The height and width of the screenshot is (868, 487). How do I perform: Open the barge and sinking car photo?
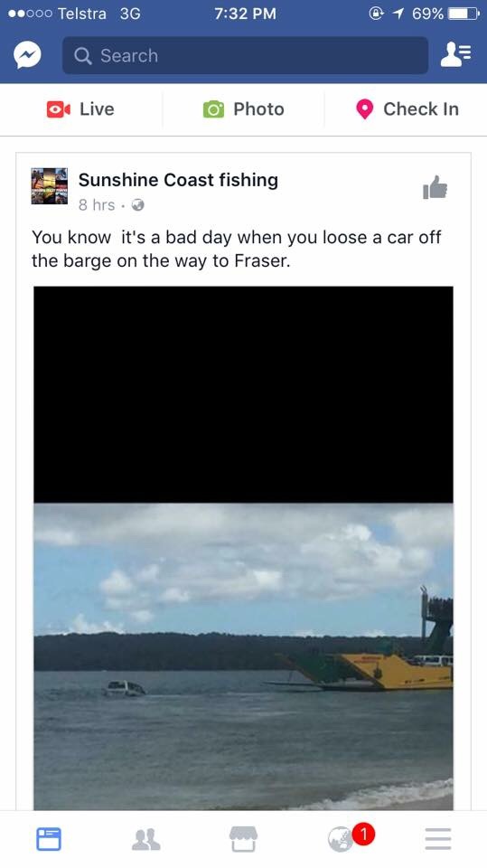coord(244,656)
